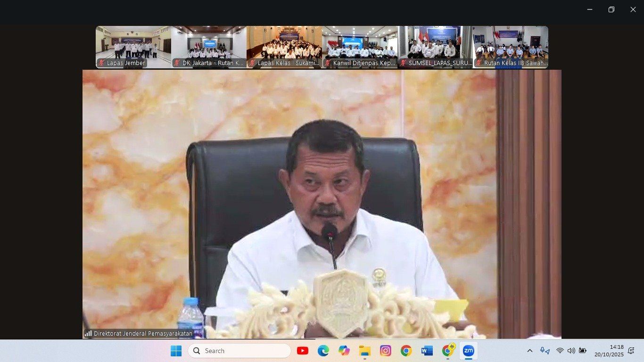Open Microsoft Edge from the taskbar
The image size is (644, 362).
(x=323, y=351)
